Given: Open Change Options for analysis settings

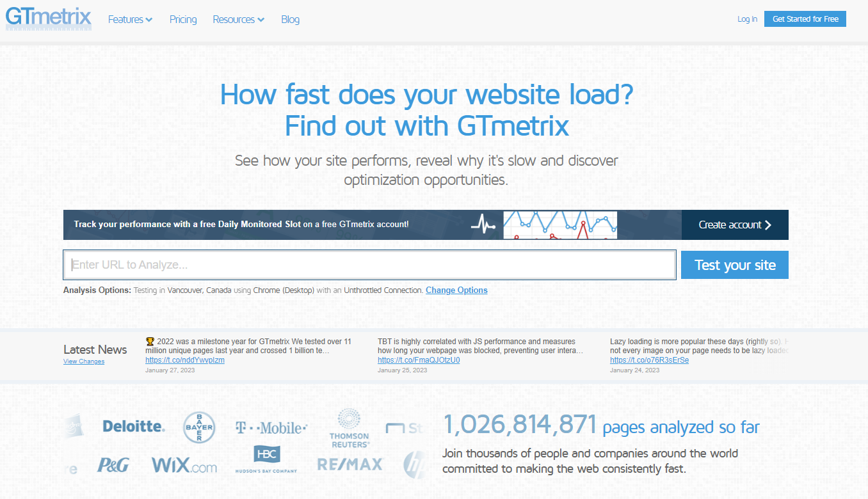Looking at the screenshot, I should point(456,290).
